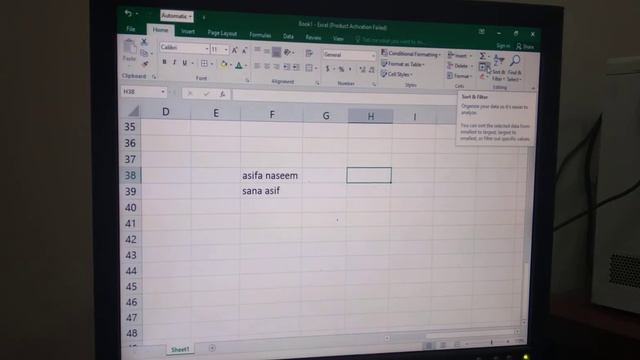This screenshot has width=640, height=360.
Task: Click Center alignment icon
Action: (x=267, y=66)
